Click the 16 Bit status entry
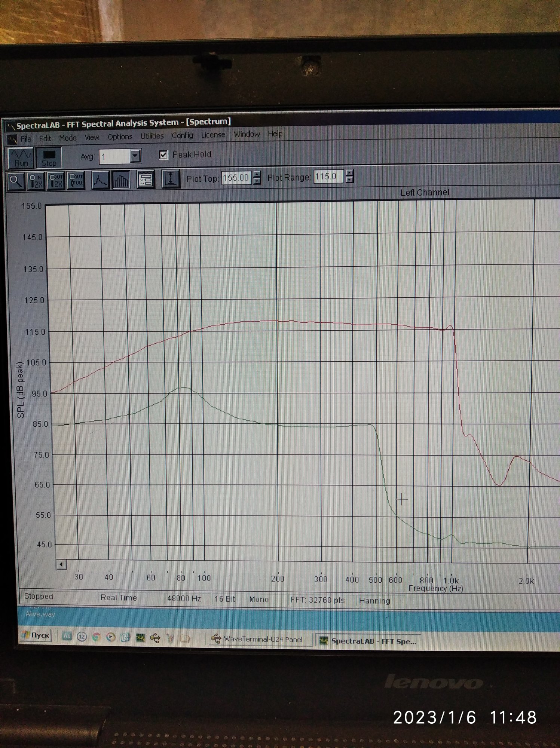The image size is (560, 748). click(225, 599)
